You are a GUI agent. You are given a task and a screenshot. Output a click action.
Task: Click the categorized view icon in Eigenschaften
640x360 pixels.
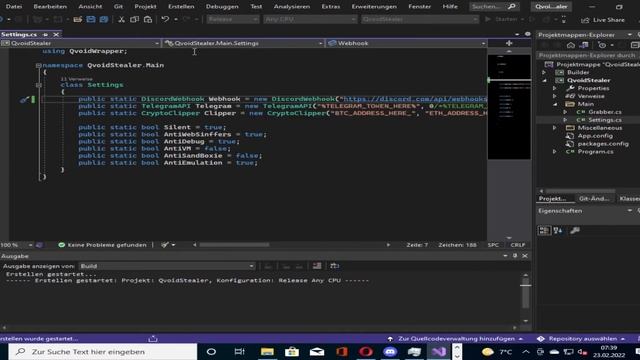[544, 231]
